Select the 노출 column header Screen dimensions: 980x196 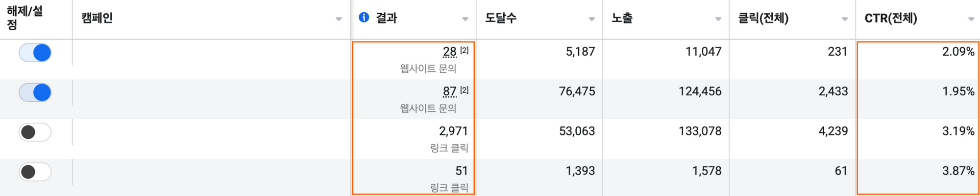coord(622,18)
